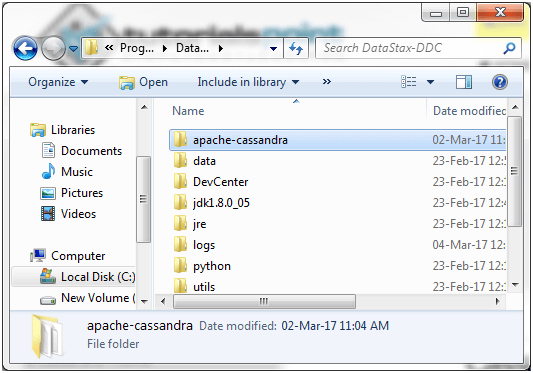Click the Videos filmstrip icon
Screen dimensions: 533x373
[48, 214]
